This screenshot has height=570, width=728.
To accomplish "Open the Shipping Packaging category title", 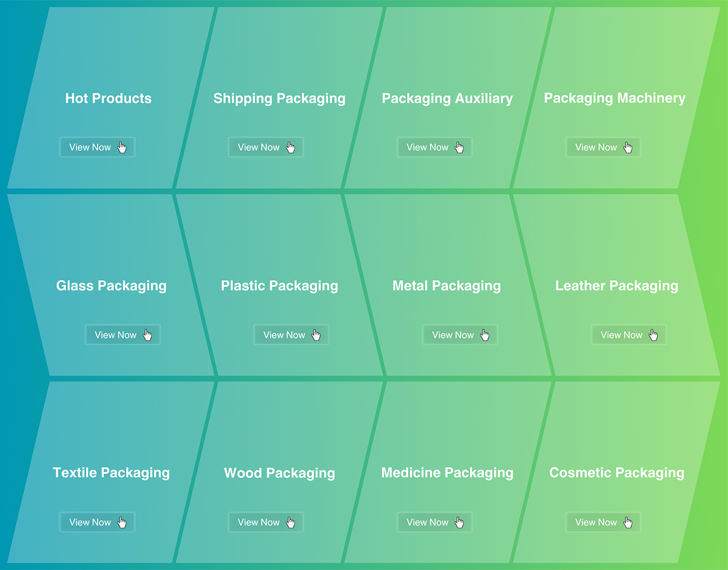I will (x=279, y=98).
